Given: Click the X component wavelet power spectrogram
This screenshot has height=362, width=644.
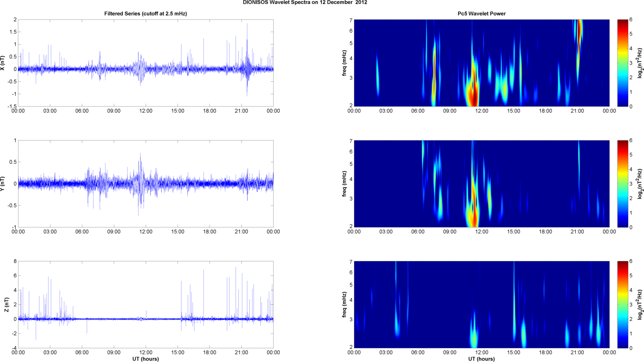Looking at the screenshot, I should pos(481,63).
